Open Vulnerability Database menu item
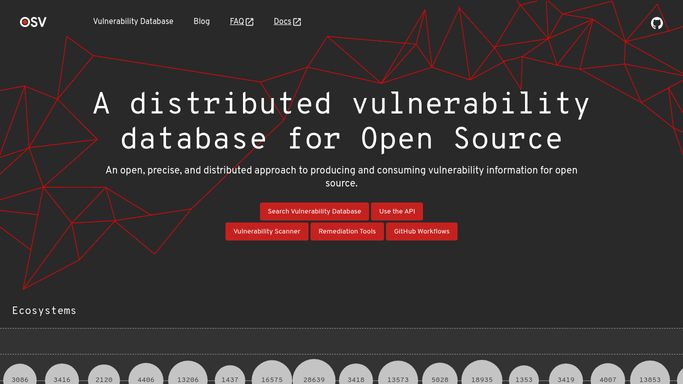The image size is (683, 384). [133, 21]
